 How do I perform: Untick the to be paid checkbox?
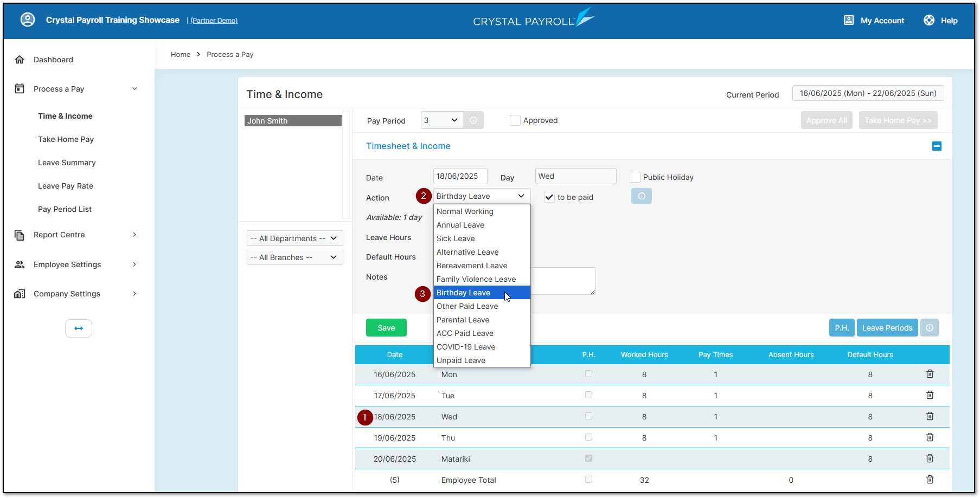tap(549, 197)
